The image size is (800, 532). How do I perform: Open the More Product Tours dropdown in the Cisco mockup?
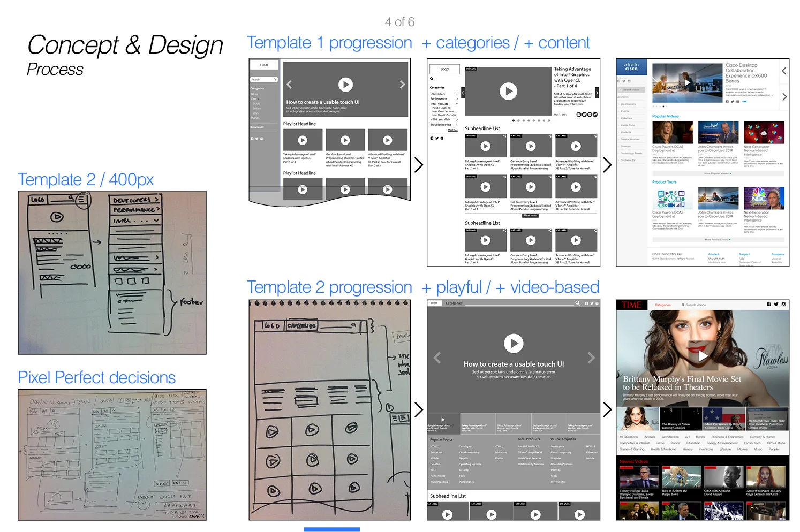point(718,240)
